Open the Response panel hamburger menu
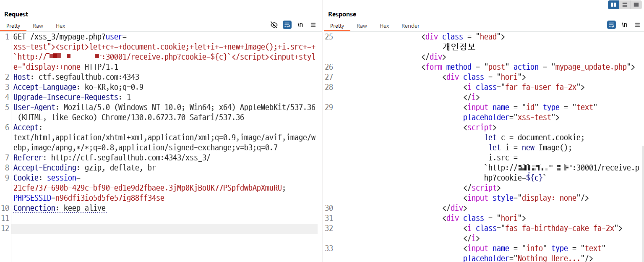 tap(637, 25)
